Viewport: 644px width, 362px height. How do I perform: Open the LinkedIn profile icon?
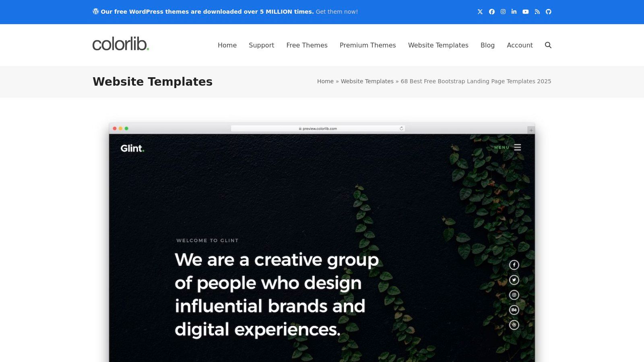[514, 12]
